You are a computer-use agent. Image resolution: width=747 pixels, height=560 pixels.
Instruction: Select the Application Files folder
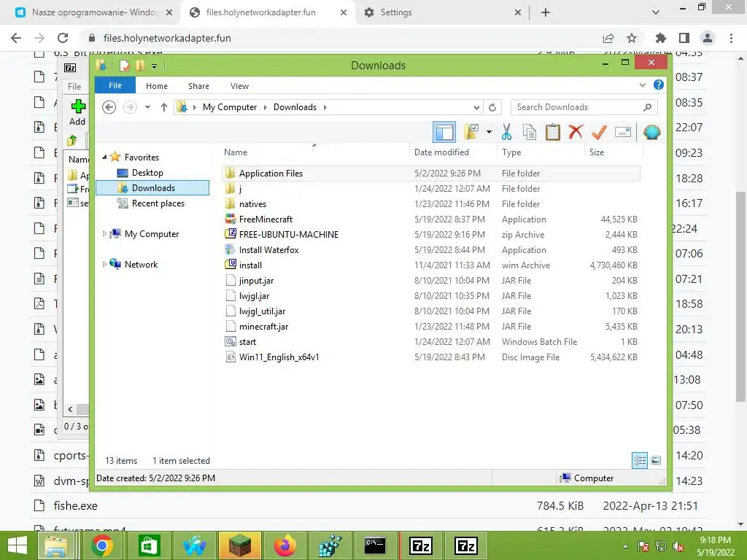pos(431,174)
